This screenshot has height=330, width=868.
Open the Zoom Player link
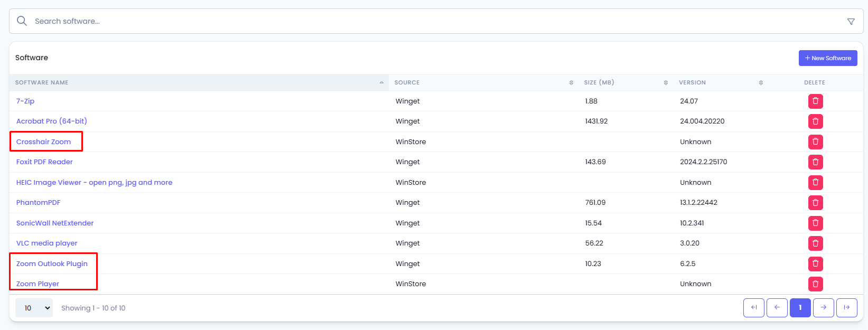(38, 284)
